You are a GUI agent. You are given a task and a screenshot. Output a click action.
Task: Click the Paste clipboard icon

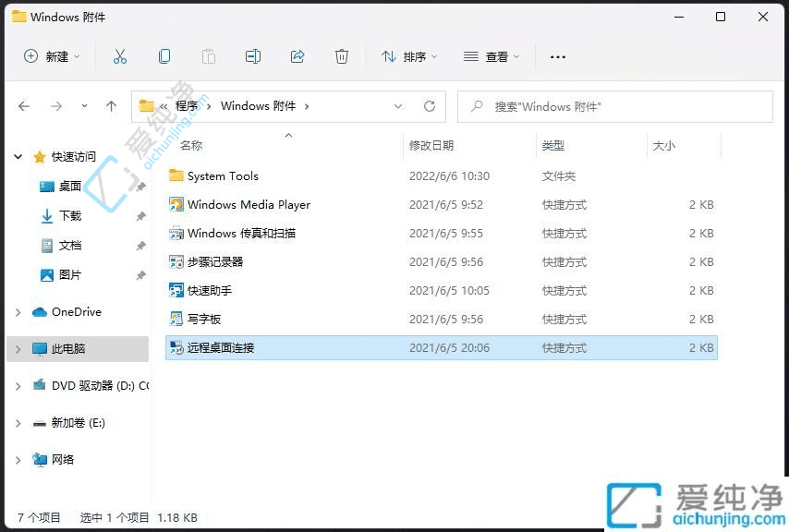pyautogui.click(x=208, y=56)
